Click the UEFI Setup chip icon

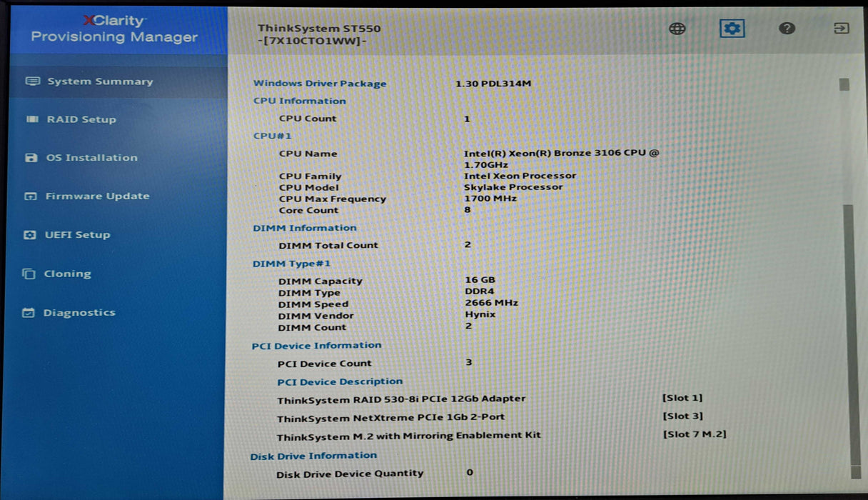click(30, 235)
